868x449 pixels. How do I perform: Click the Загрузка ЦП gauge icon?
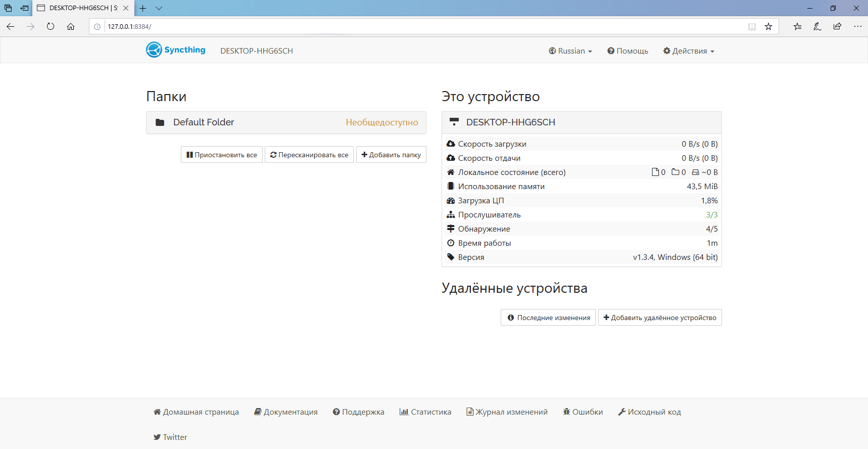(451, 201)
